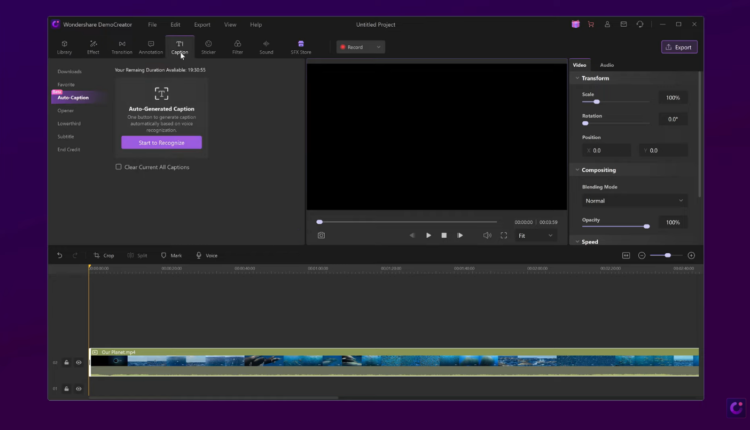The height and width of the screenshot is (430, 750).
Task: Open the View menu
Action: click(230, 24)
